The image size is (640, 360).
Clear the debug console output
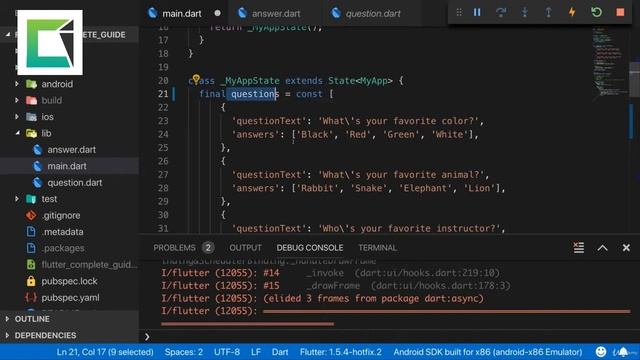pyautogui.click(x=578, y=247)
